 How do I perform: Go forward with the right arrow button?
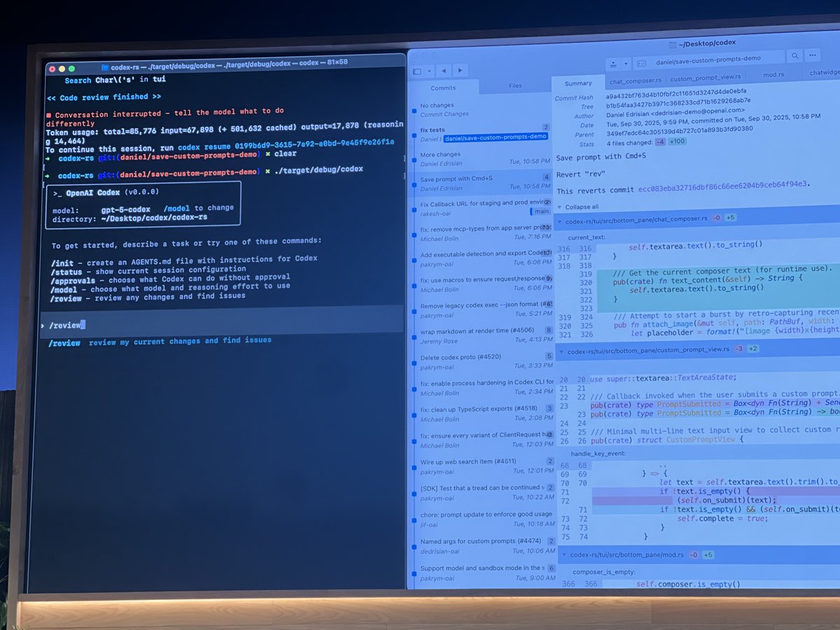[459, 70]
